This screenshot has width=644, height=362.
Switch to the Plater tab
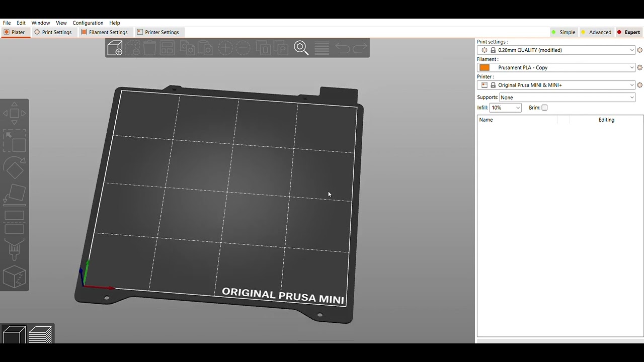pos(15,32)
